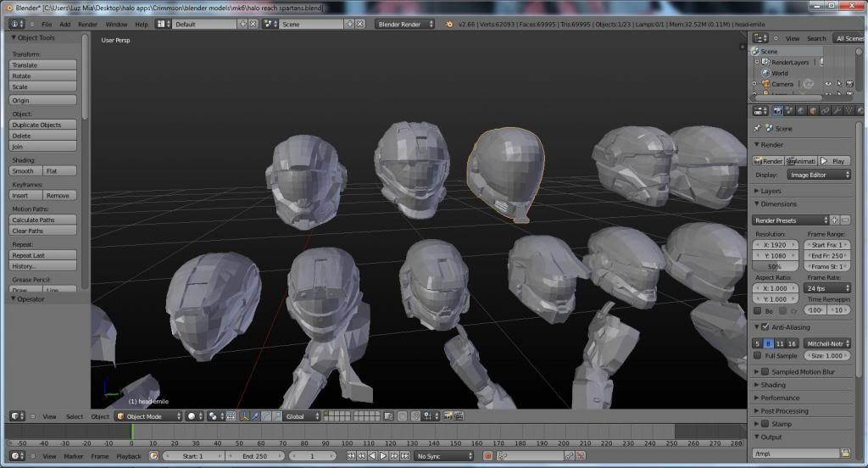Toggle 3D manipulator widget axes icon
Image resolution: width=868 pixels, height=468 pixels.
244,416
